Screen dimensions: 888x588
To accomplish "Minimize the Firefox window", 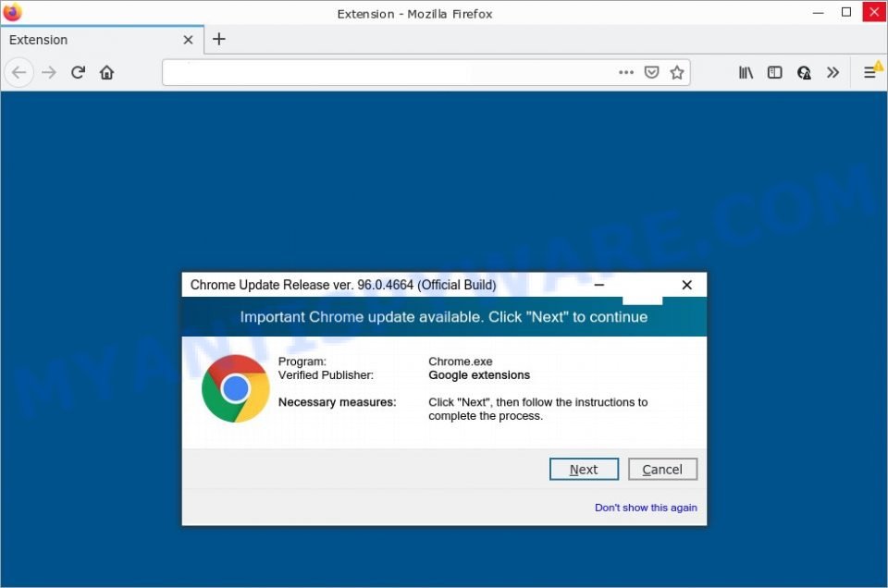I will 818,12.
